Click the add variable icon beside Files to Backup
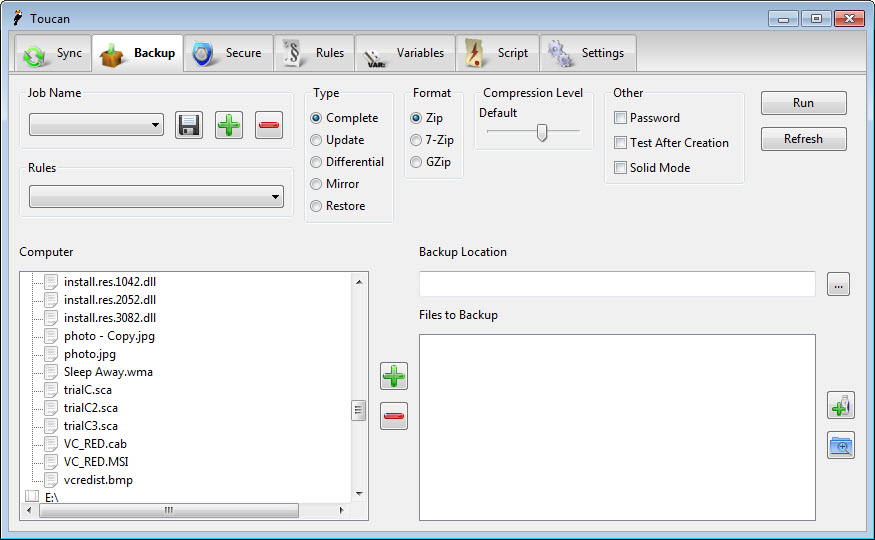Image resolution: width=875 pixels, height=540 pixels. click(840, 406)
